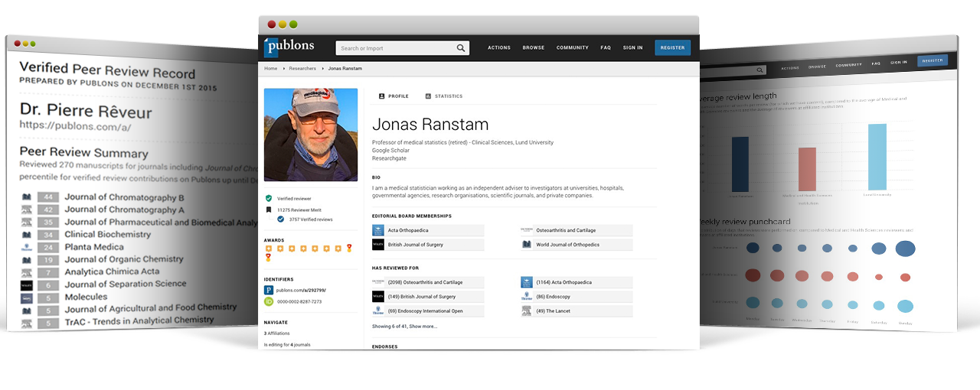Screen dimensions: 980x390
Task: Click Journal of Chromatography A in the left window
Action: [124, 210]
